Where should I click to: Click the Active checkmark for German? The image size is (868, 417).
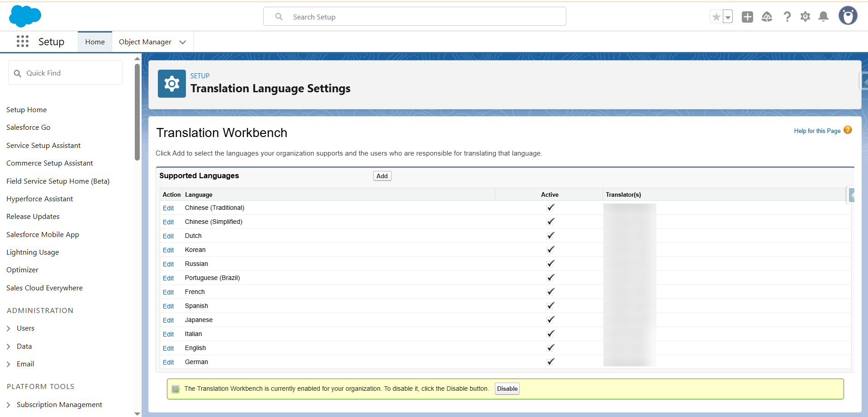click(550, 362)
